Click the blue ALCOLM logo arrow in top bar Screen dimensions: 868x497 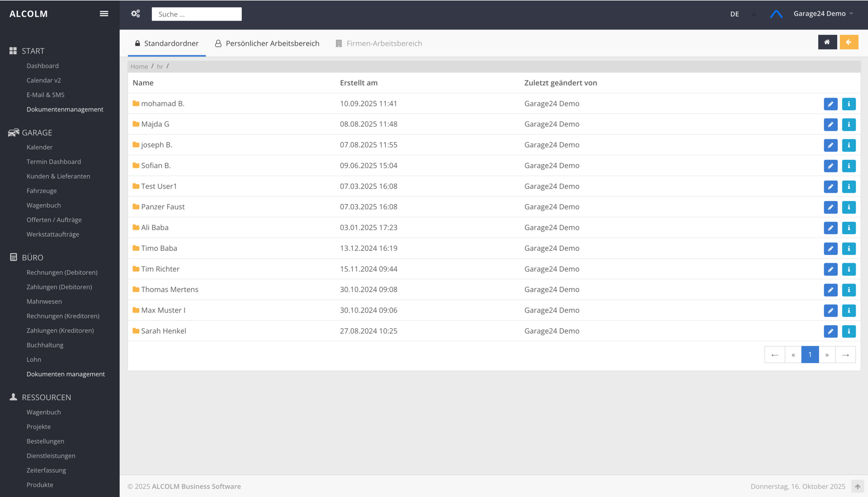click(x=776, y=14)
